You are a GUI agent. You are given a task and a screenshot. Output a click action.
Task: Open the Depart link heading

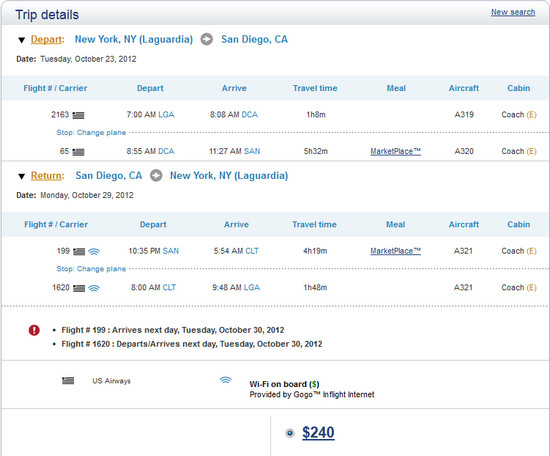47,39
